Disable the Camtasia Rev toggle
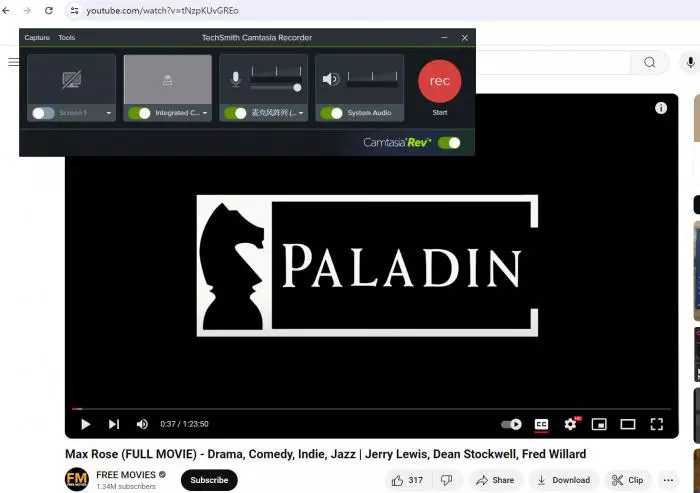700x493 pixels. pos(449,143)
